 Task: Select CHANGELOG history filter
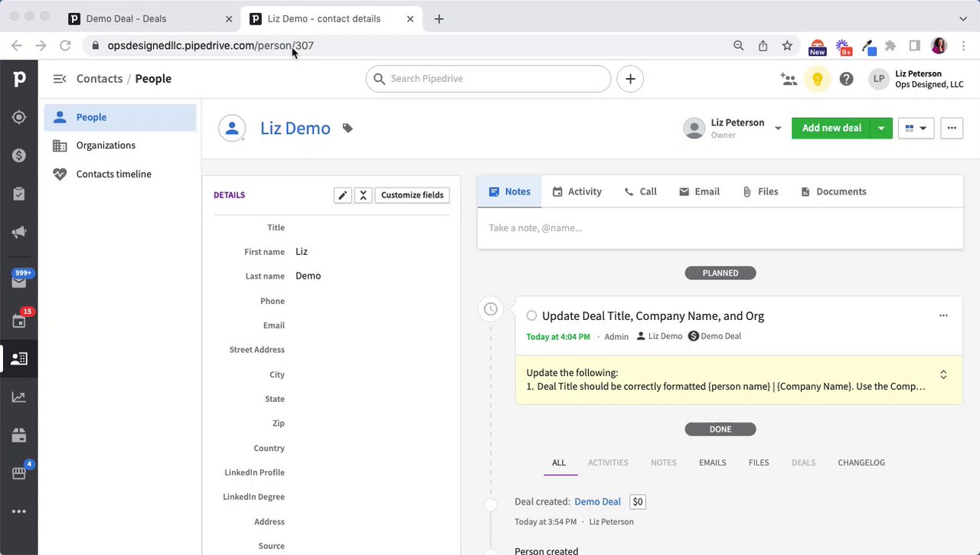click(x=861, y=463)
